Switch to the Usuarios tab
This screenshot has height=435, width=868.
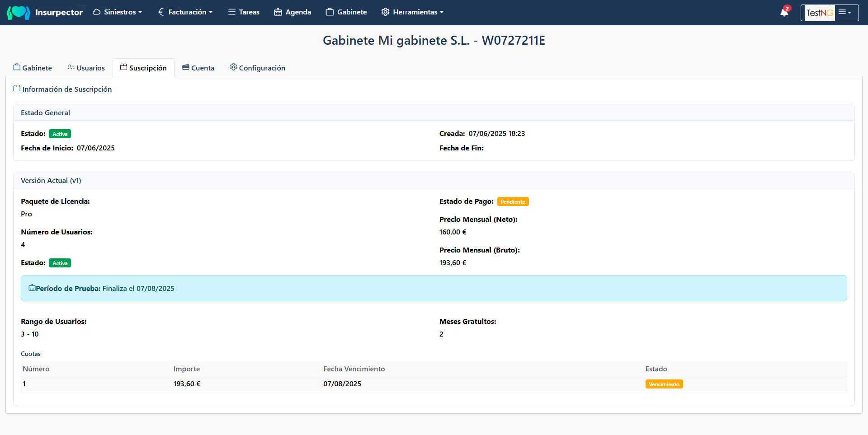(86, 68)
